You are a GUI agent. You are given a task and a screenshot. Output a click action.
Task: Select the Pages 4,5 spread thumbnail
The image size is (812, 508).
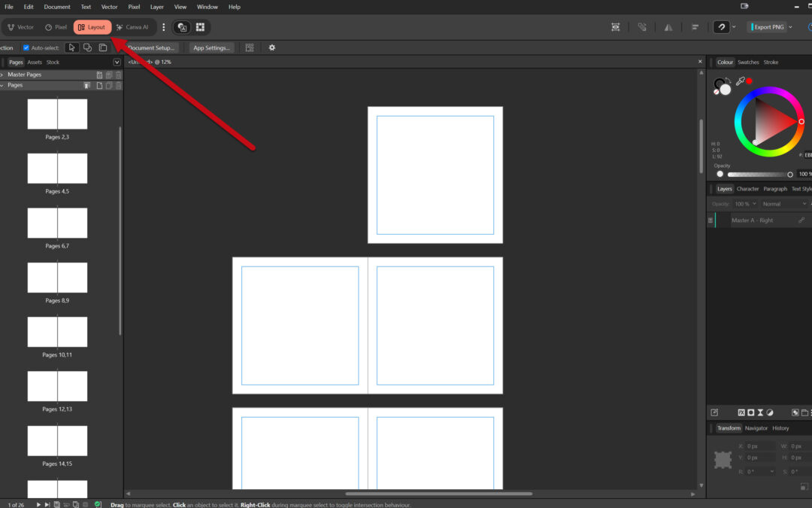(x=57, y=168)
